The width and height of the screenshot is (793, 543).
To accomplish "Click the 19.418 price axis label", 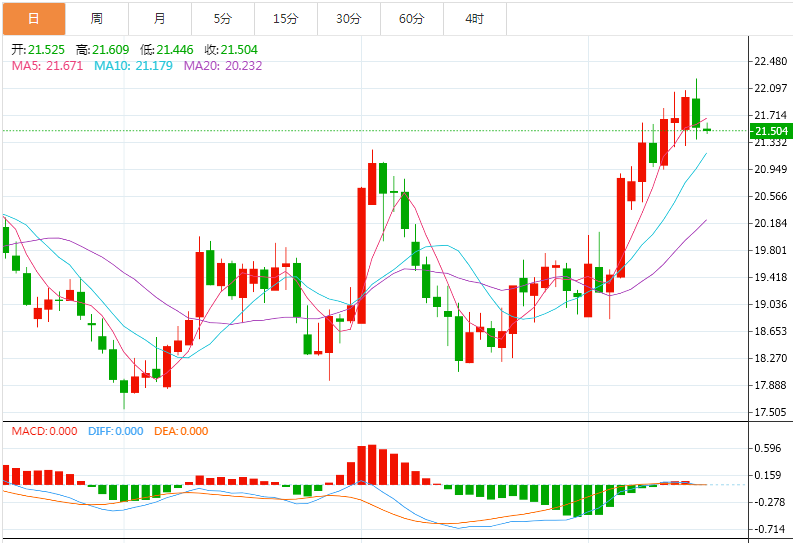I will click(x=771, y=277).
